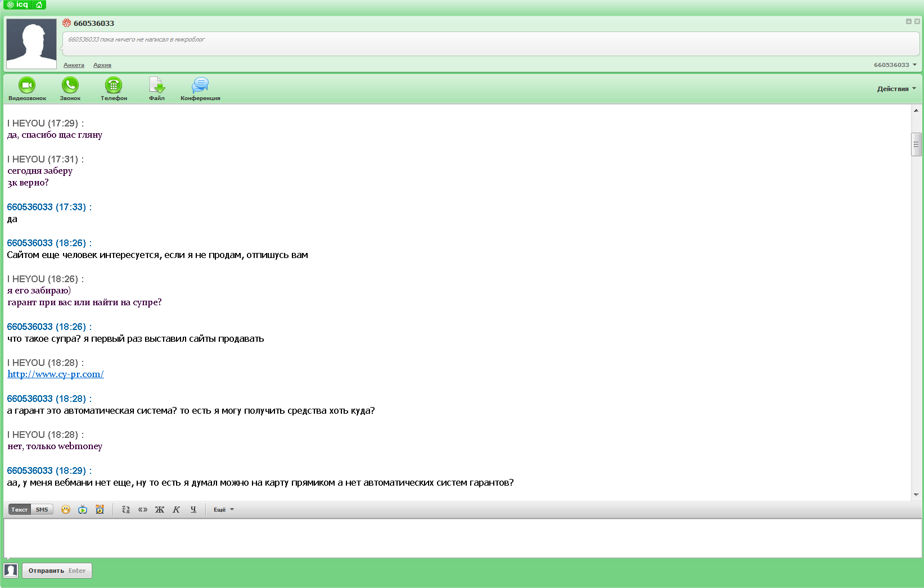Open the 660536033 dropdown under microblog

tap(895, 65)
